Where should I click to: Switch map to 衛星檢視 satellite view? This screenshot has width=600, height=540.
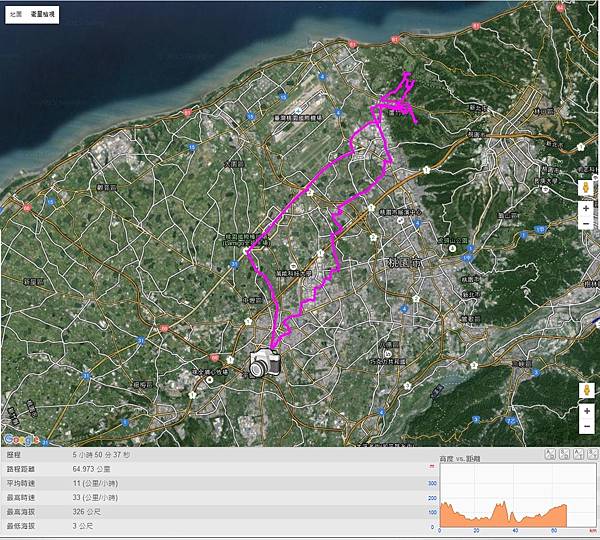43,15
